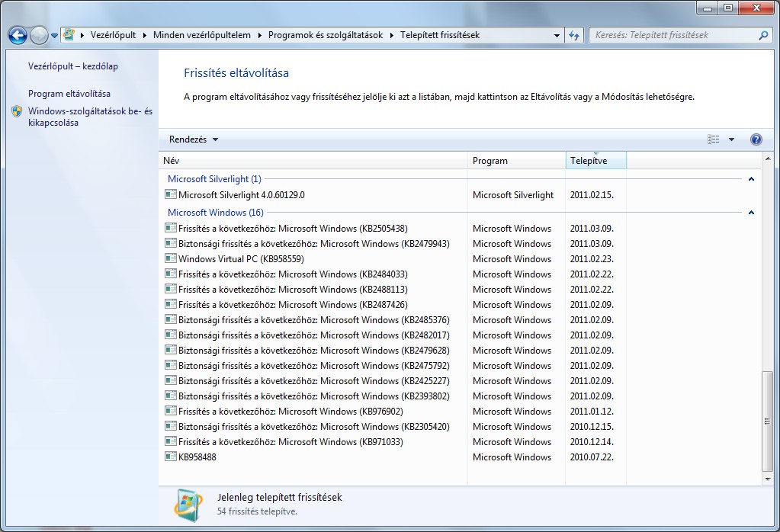Click Programok és szolgáltatások breadcrumb
The image size is (780, 532).
pyautogui.click(x=326, y=35)
